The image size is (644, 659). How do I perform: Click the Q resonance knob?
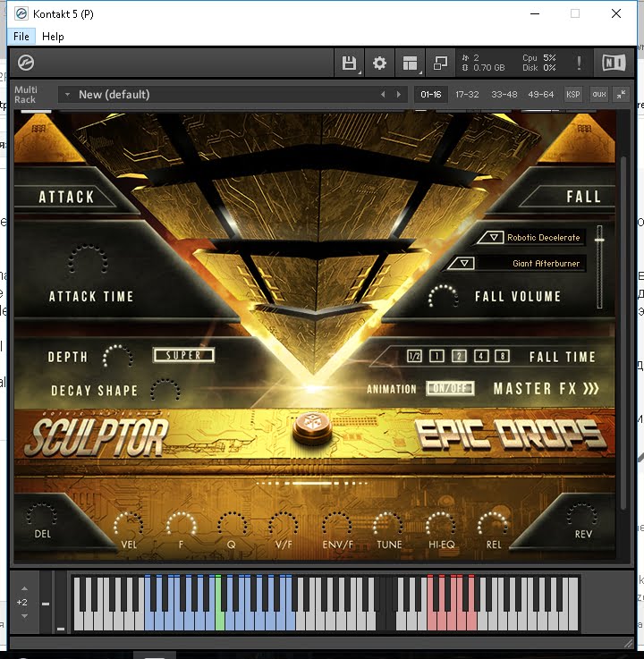232,525
